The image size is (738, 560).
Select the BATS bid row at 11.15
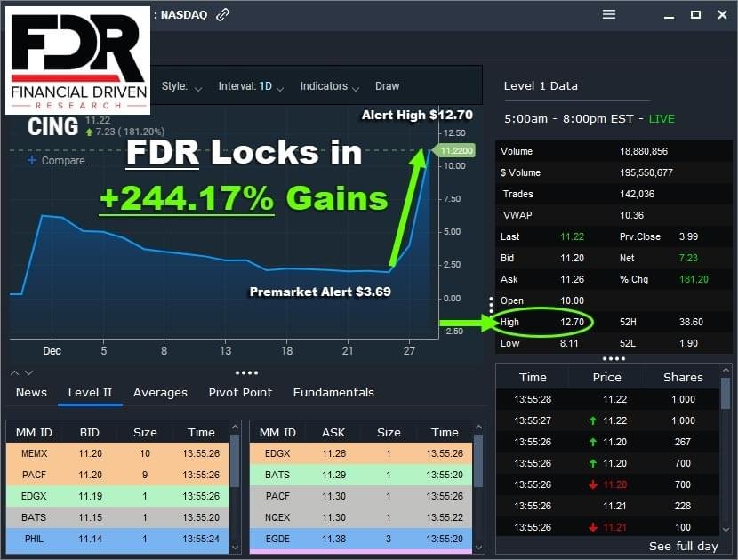click(x=117, y=517)
